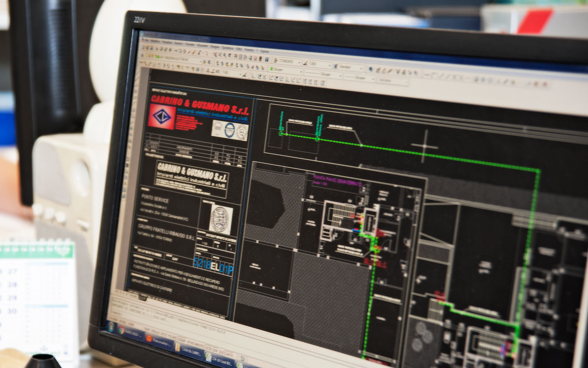
Task: Toggle GRIGLIA grid display in status bar
Action: coord(155,332)
